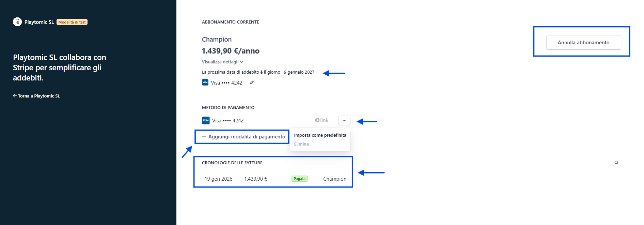Image resolution: width=644 pixels, height=225 pixels.
Task: Click the Playtomic SL logo icon
Action: [x=17, y=22]
